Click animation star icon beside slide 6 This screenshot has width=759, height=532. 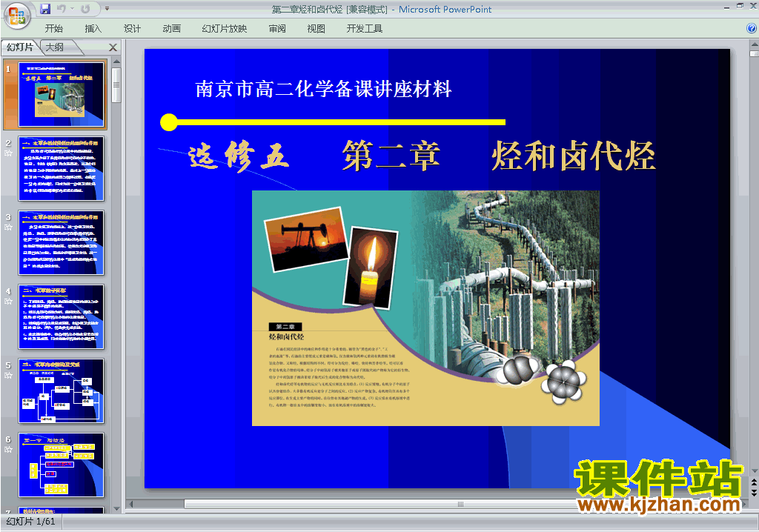(8, 450)
